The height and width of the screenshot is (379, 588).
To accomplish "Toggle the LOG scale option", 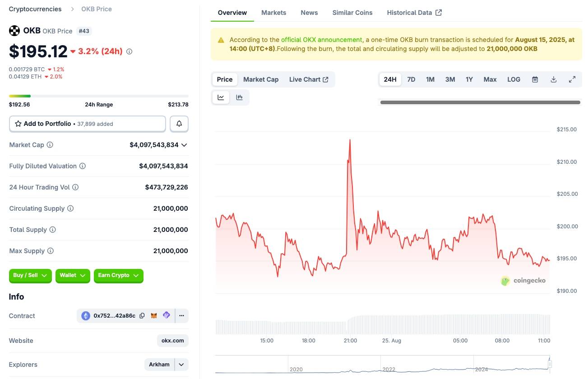I will [514, 79].
